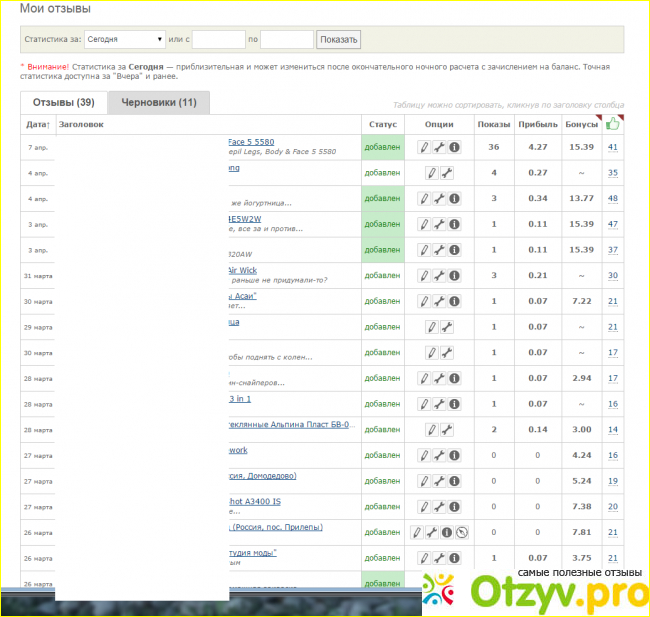Open the Face 5 5580 review link
The image size is (650, 617).
pyautogui.click(x=251, y=142)
